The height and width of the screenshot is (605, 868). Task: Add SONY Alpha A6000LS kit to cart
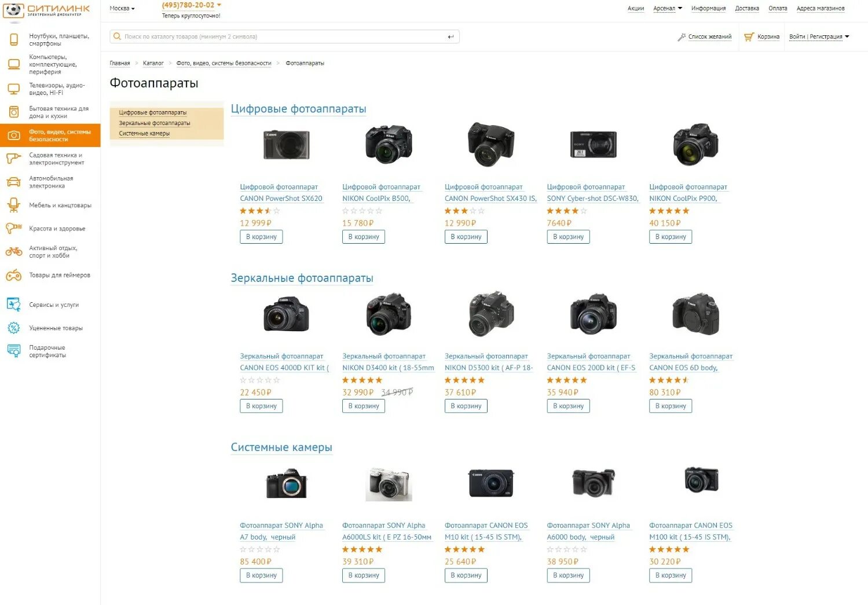(364, 575)
